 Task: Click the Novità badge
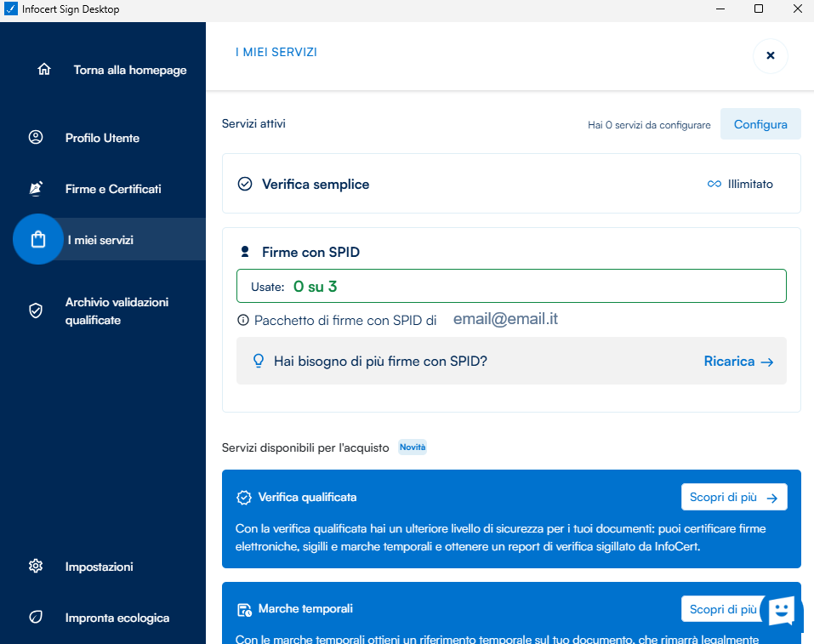[413, 447]
